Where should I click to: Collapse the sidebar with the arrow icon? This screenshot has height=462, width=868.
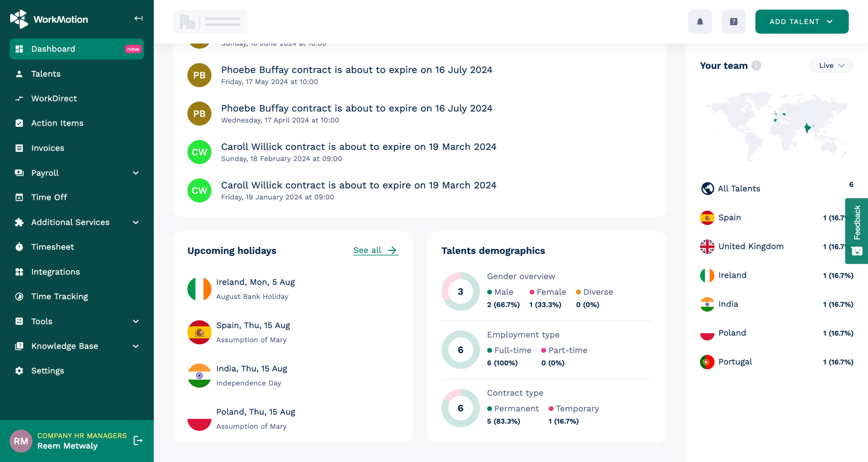[138, 18]
